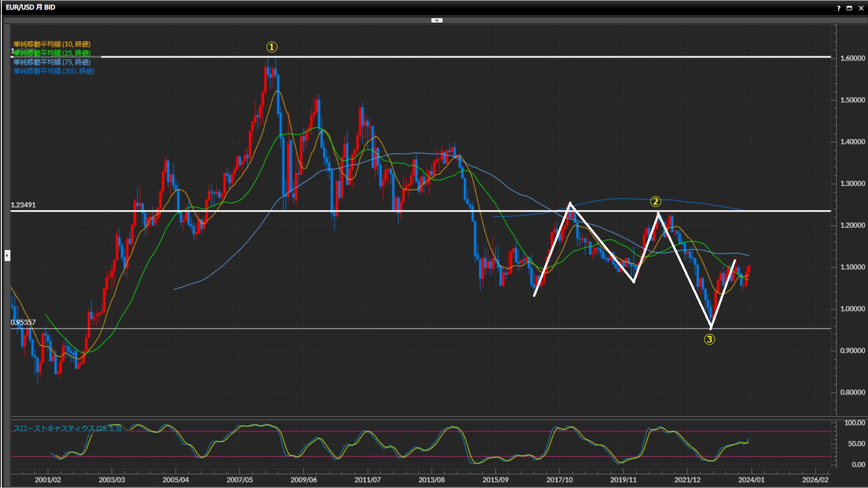The width and height of the screenshot is (868, 488).
Task: Close the EUR/USD chart window
Action: coord(861,8)
